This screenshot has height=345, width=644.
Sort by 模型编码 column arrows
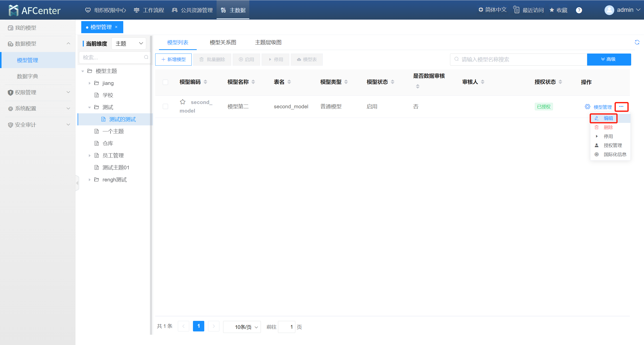(206, 82)
